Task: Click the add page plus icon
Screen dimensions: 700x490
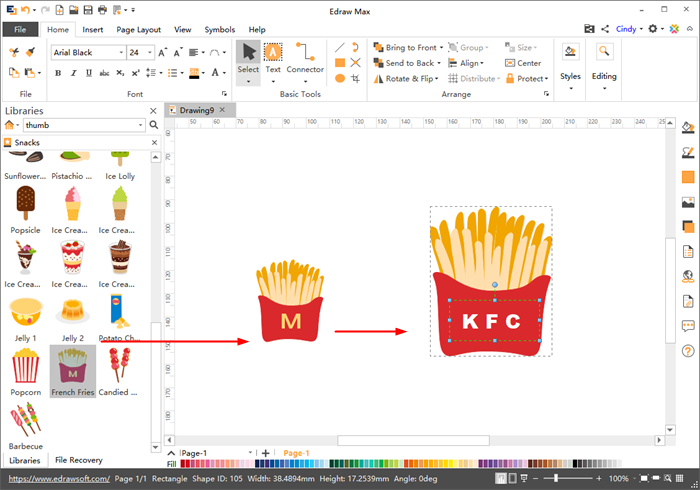Action: coord(265,453)
